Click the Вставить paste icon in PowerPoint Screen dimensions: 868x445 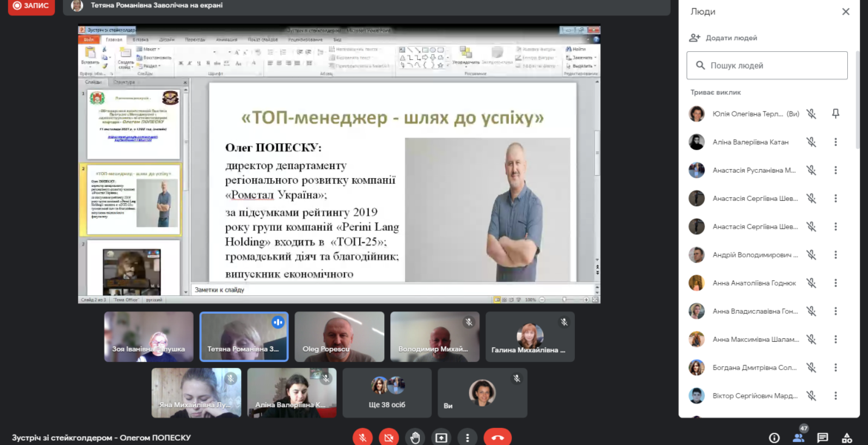[90, 53]
